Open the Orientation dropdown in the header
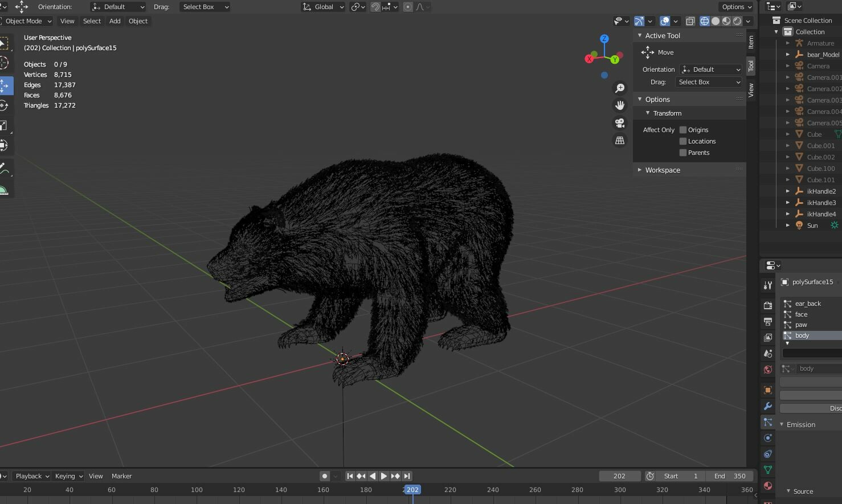The height and width of the screenshot is (504, 842). click(117, 7)
